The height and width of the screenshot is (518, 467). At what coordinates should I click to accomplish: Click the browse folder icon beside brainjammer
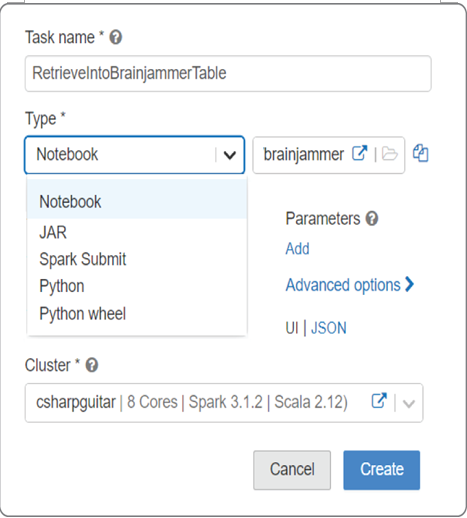click(x=389, y=153)
